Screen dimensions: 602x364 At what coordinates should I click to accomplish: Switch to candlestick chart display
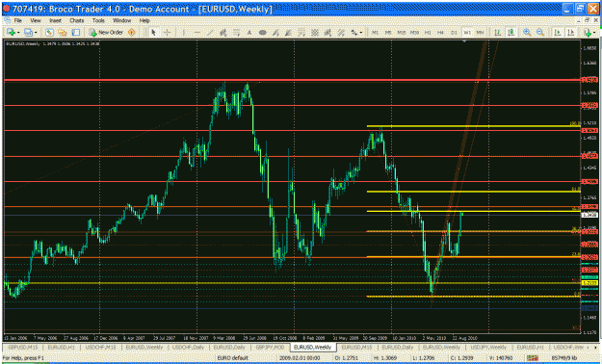(511, 33)
